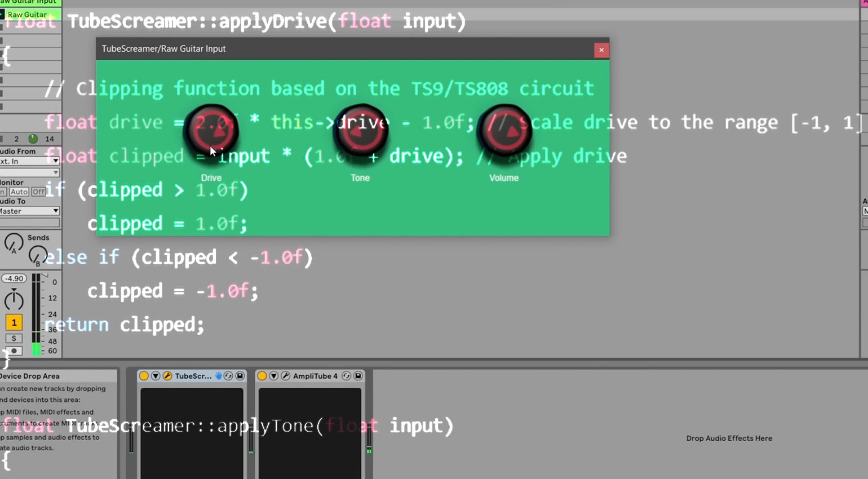The image size is (868, 479).
Task: Click the Device Drop Area info heading
Action: click(30, 376)
